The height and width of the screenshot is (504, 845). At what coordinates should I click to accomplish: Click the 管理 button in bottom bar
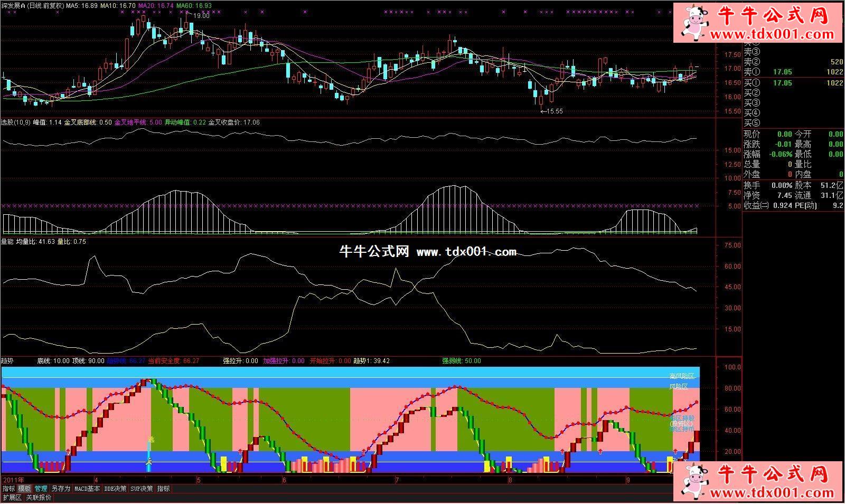[41, 489]
